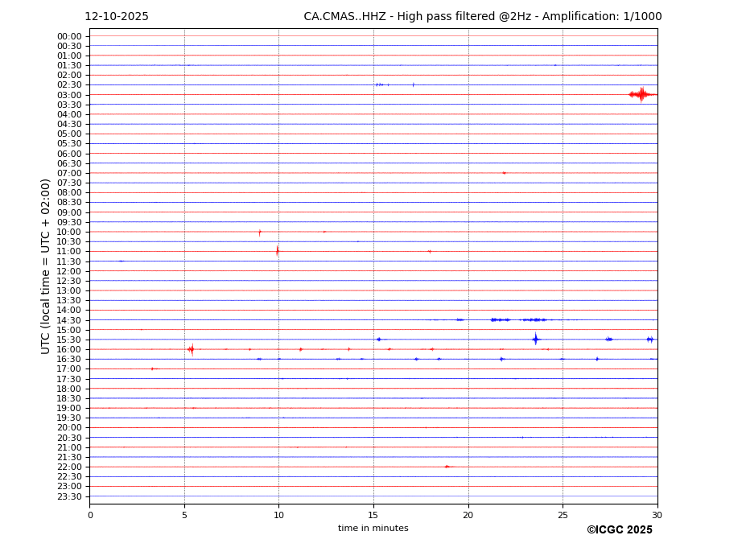Click the red event at the 5-minute mark on 16:00
This screenshot has width=746, height=560.
191,349
